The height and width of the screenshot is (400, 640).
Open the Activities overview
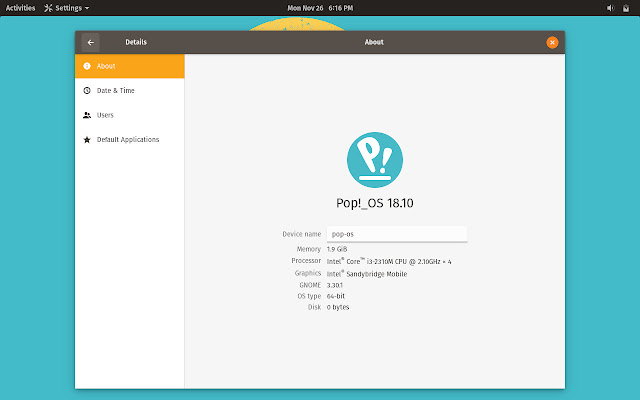tap(20, 8)
